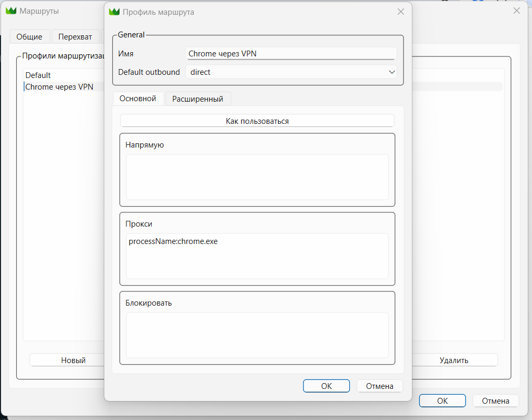Viewport: 532px width, 420px height.
Task: Click inside the Напрямую rules box
Action: [257, 177]
